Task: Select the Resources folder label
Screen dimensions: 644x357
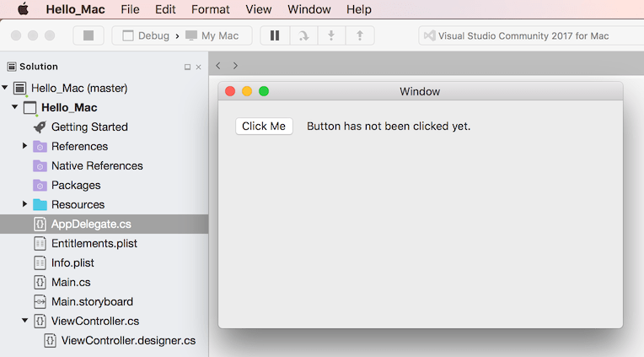Action: 78,204
